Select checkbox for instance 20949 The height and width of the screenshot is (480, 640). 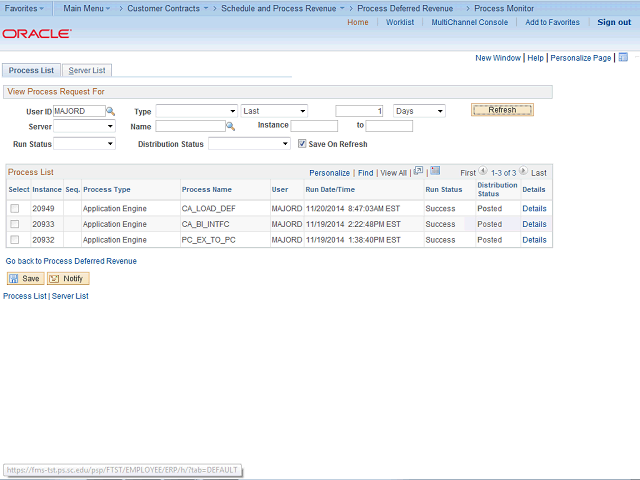click(x=14, y=209)
